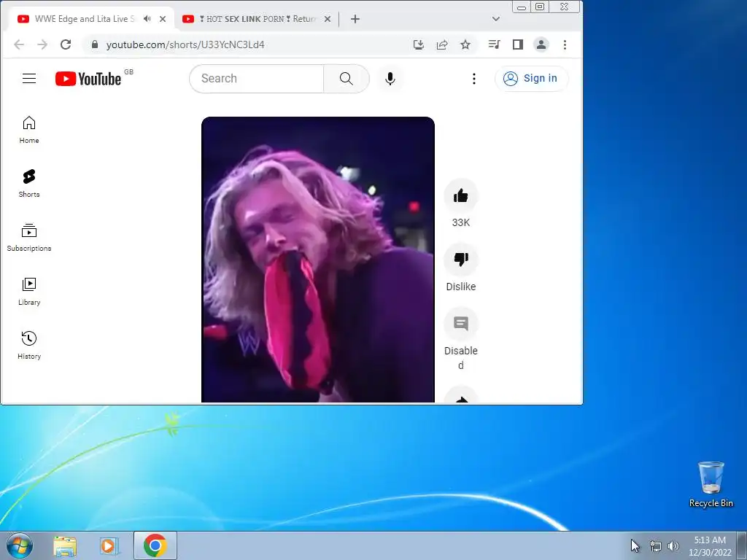Viewport: 747px width, 560px height.
Task: Dislike the short with thumbs down
Action: tap(461, 260)
